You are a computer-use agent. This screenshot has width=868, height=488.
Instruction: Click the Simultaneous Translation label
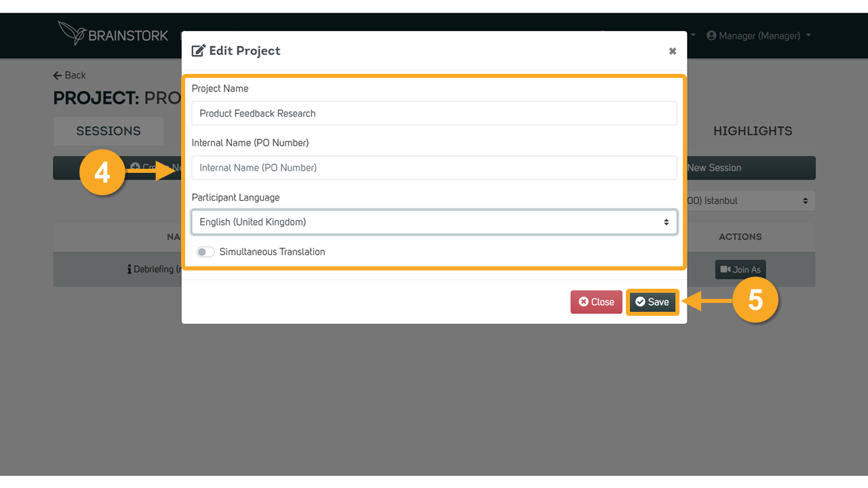[x=272, y=252]
